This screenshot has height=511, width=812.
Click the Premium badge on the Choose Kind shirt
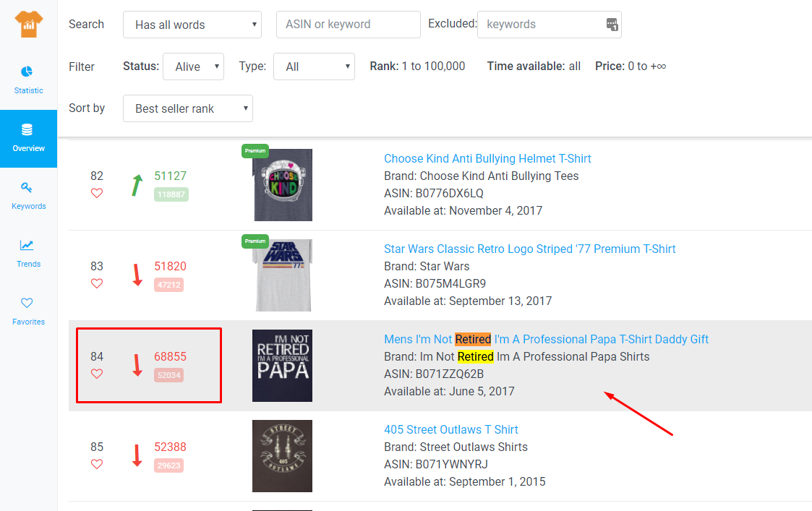[x=255, y=150]
